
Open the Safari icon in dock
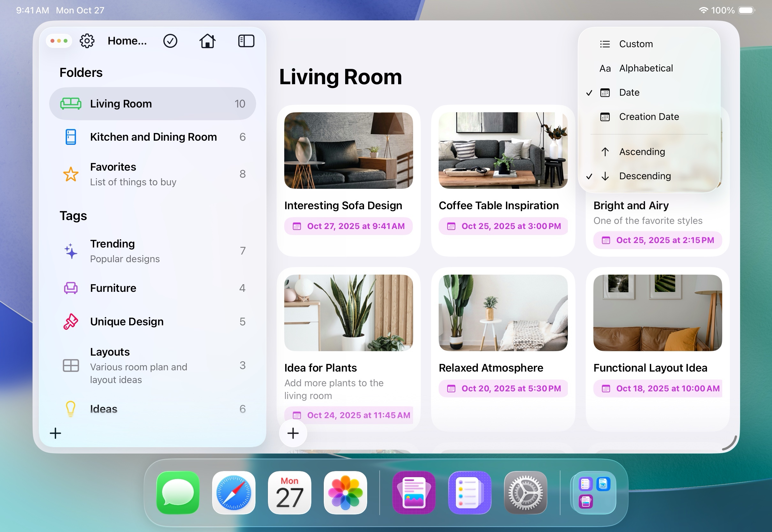[x=234, y=493]
